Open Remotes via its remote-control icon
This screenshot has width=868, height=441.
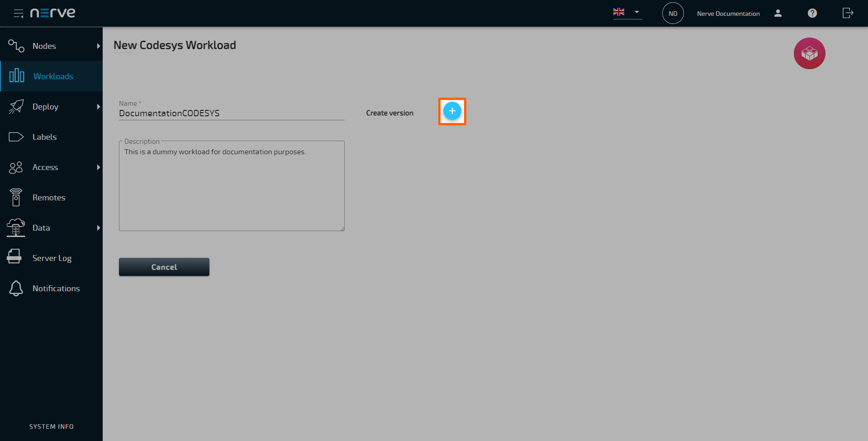[16, 197]
